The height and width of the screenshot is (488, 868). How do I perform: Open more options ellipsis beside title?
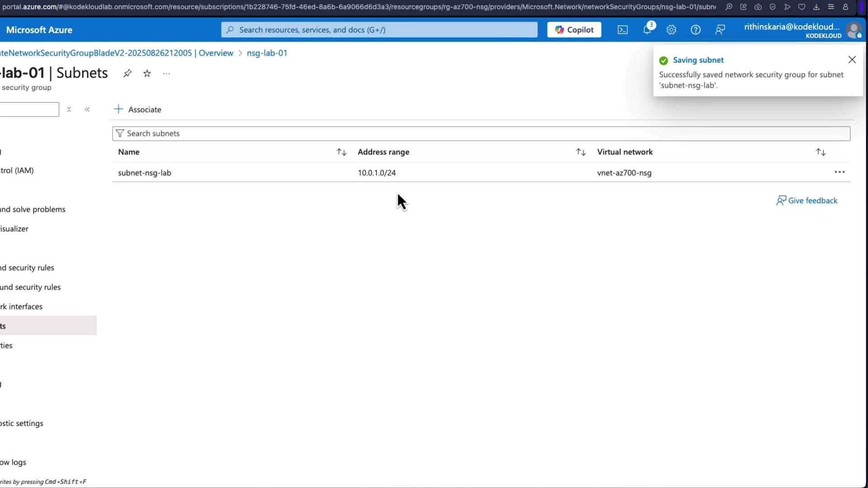click(166, 74)
